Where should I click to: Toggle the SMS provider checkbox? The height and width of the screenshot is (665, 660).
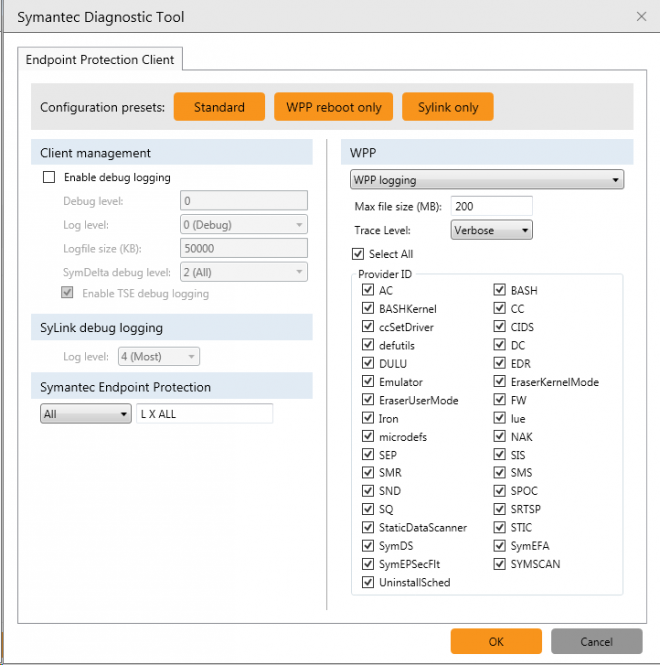click(x=500, y=472)
